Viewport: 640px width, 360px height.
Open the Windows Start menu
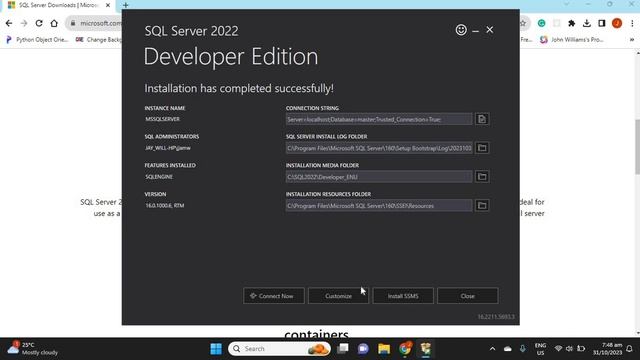click(216, 349)
